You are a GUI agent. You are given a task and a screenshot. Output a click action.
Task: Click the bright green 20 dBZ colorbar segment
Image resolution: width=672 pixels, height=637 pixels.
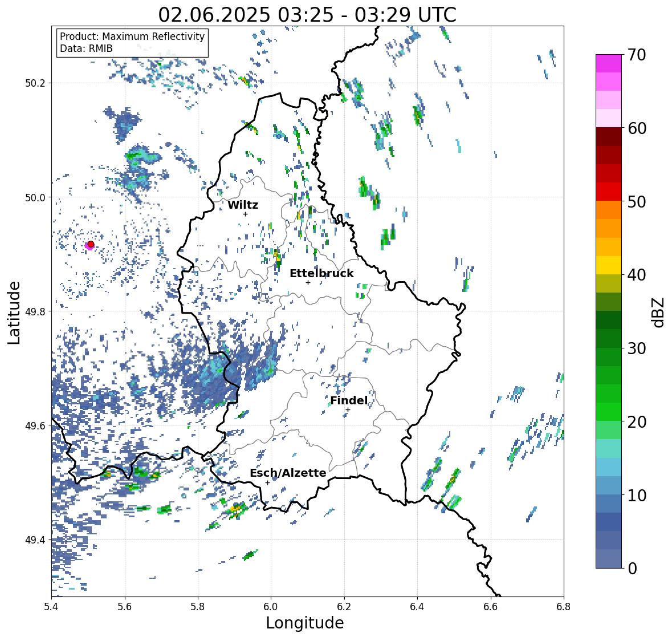(609, 412)
